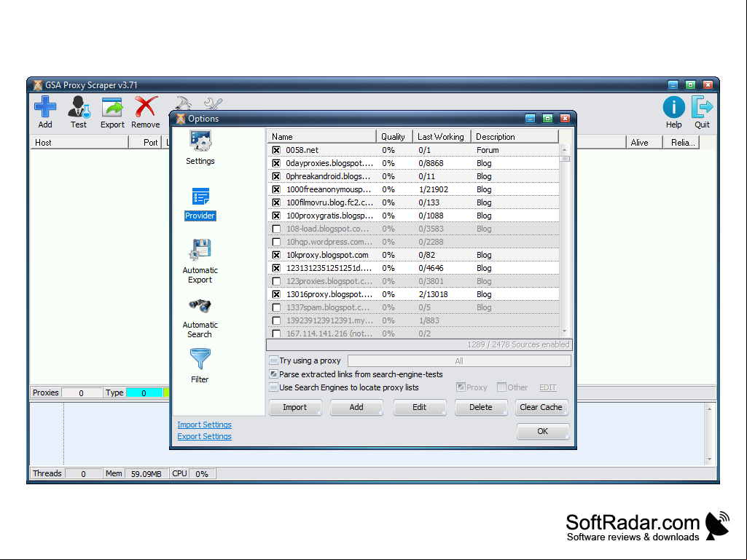747x560 pixels.
Task: Sort providers by Last Working column
Action: pos(442,137)
